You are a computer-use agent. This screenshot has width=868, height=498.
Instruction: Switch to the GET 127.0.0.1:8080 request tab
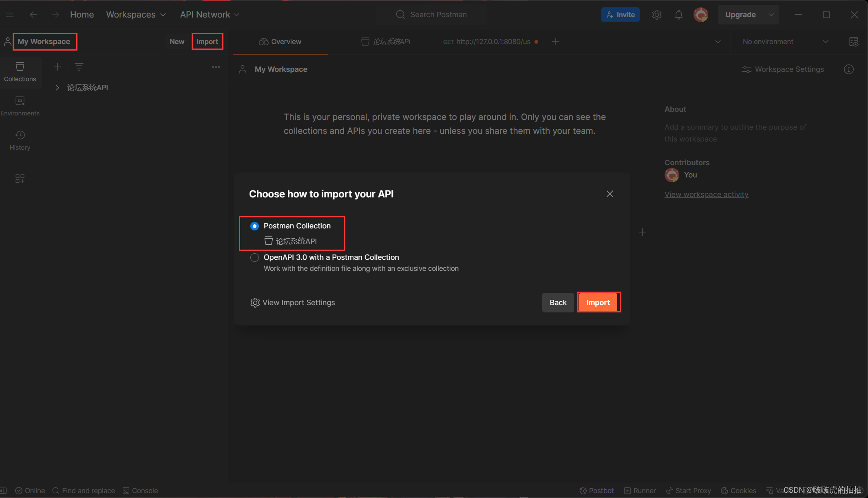coord(490,42)
